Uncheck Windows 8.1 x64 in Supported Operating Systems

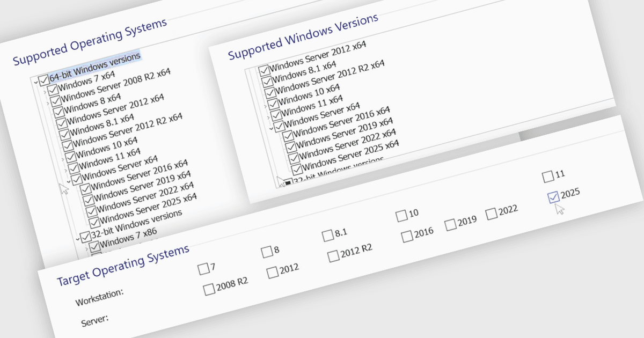tap(64, 134)
